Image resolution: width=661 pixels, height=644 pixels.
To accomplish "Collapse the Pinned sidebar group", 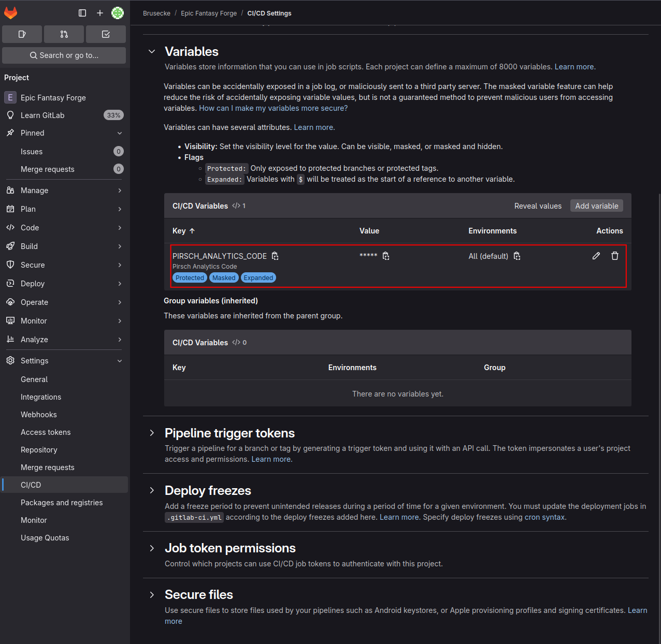I will coord(120,133).
